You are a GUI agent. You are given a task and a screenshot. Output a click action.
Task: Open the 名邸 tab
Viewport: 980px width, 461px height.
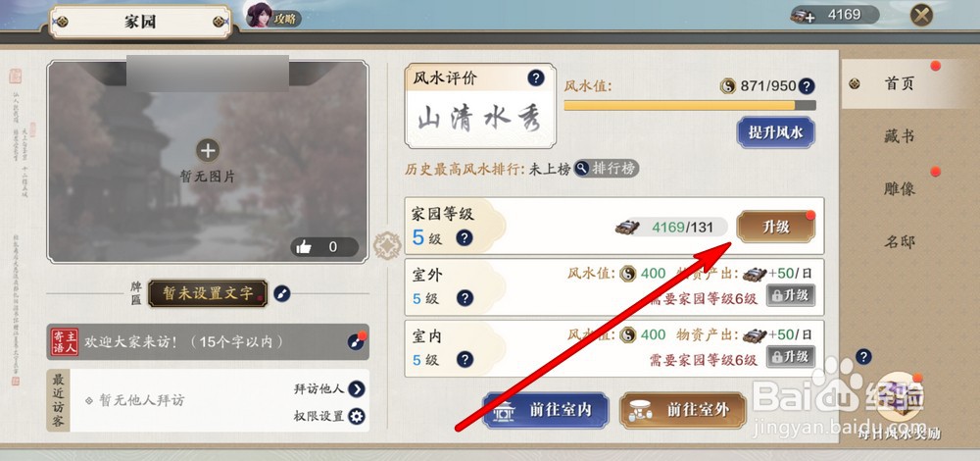pyautogui.click(x=900, y=241)
